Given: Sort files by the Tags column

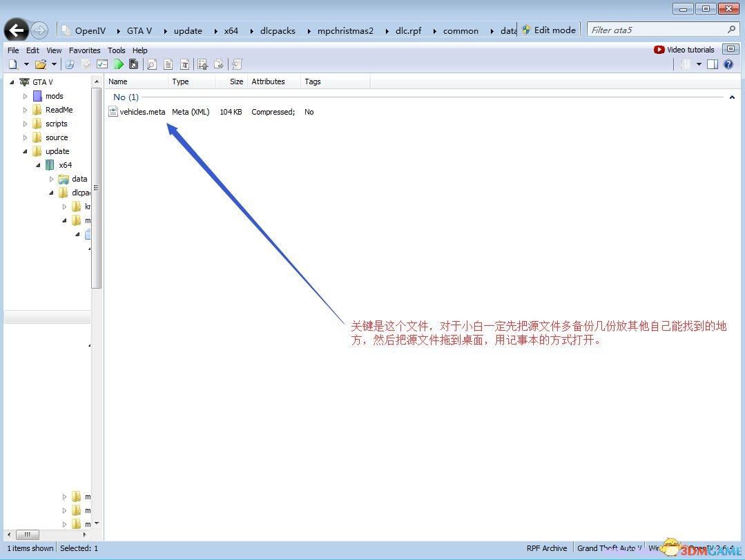Looking at the screenshot, I should [x=335, y=81].
